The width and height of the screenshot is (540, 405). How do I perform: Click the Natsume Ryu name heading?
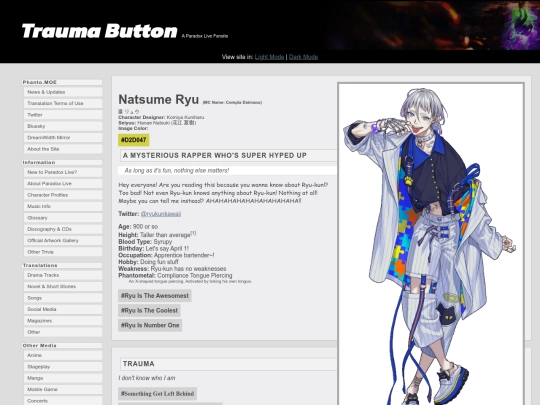click(x=159, y=100)
